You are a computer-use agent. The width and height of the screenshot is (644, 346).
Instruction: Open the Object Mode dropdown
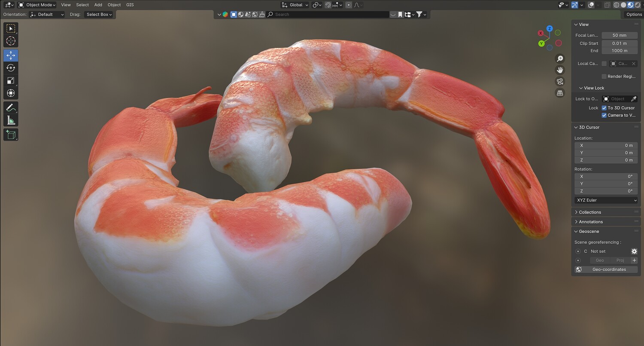[37, 5]
